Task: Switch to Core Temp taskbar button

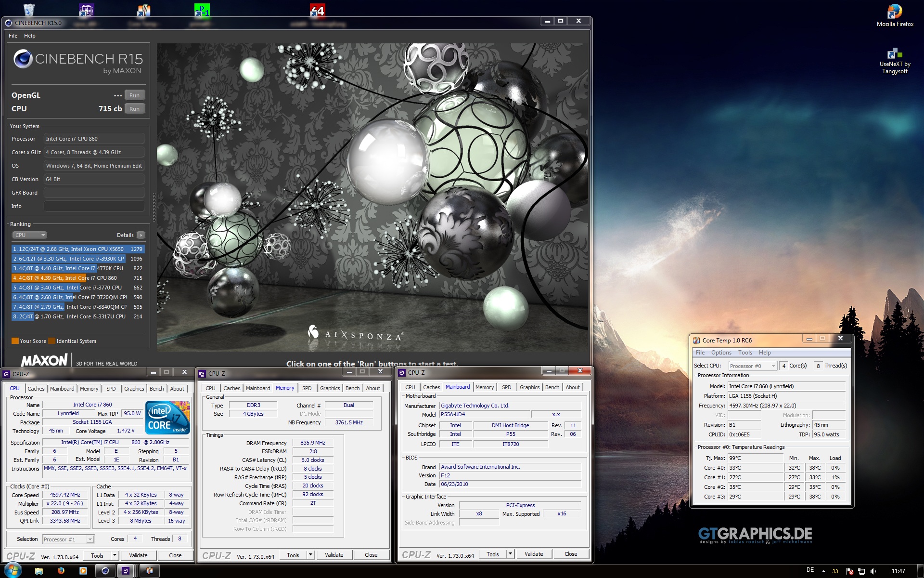Action: (x=150, y=571)
